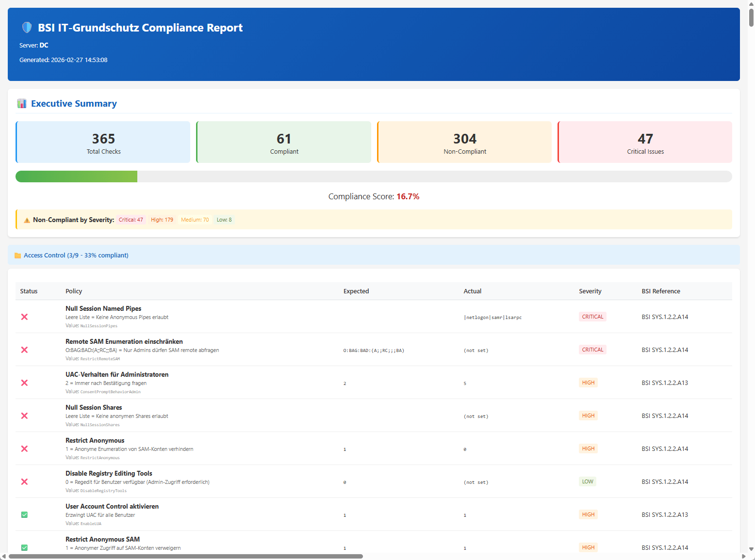Click the red X for Disable Registry Editing Tools
Screen dimensions: 755x560
click(24, 481)
